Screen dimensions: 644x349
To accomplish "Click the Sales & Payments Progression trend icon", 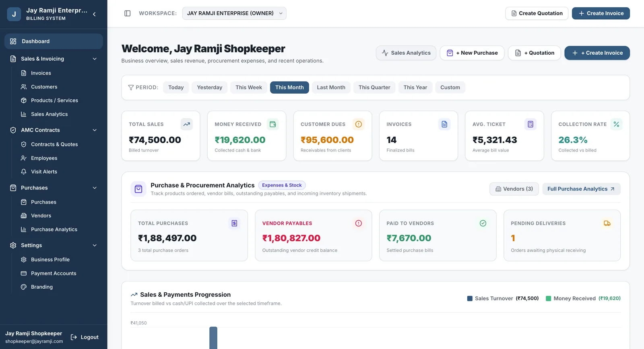I will tap(134, 295).
